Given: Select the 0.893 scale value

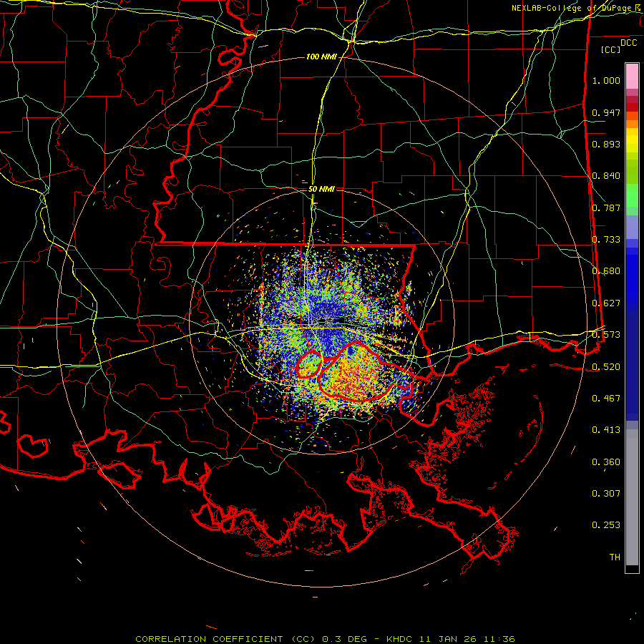Looking at the screenshot, I should (x=606, y=144).
